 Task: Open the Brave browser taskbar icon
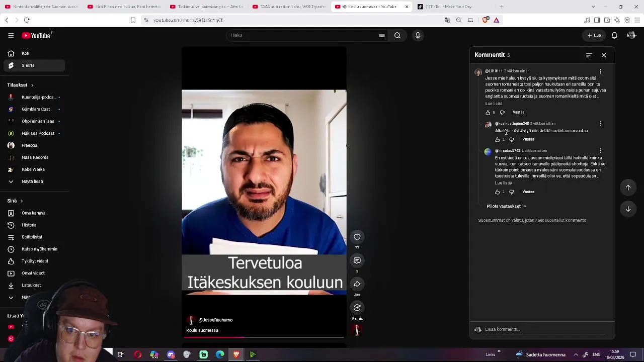pyautogui.click(x=236, y=354)
